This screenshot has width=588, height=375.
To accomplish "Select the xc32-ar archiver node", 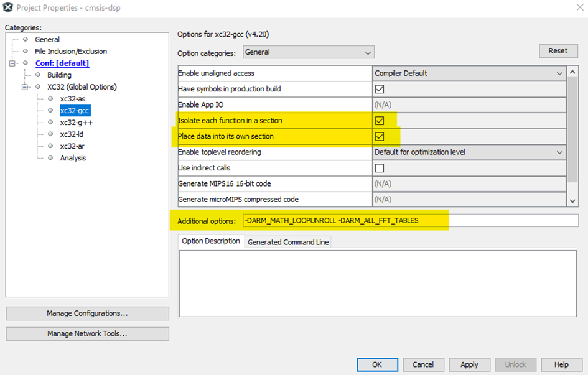I will click(72, 146).
